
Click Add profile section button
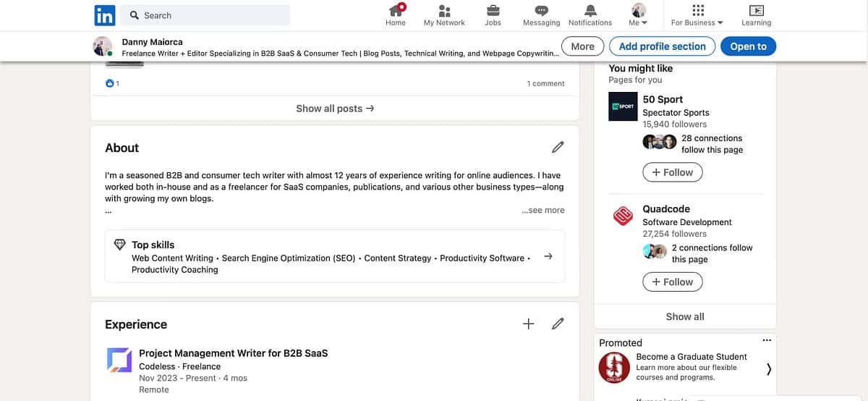662,46
